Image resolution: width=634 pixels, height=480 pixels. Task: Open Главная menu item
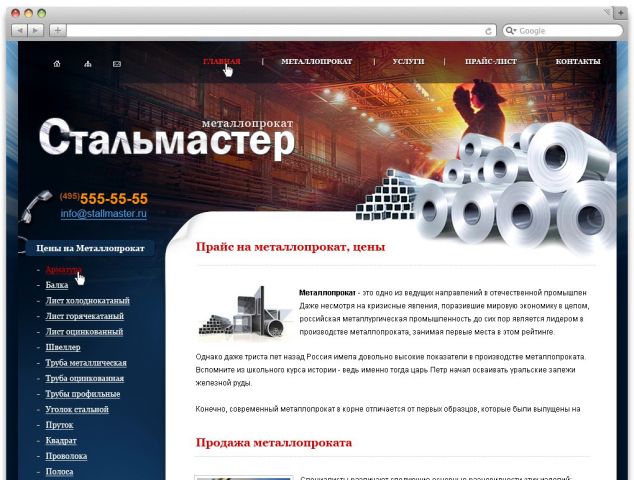click(222, 61)
